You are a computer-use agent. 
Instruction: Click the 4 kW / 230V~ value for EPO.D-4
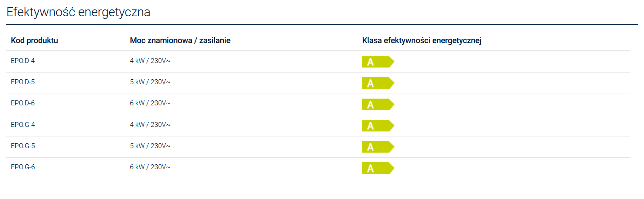150,61
